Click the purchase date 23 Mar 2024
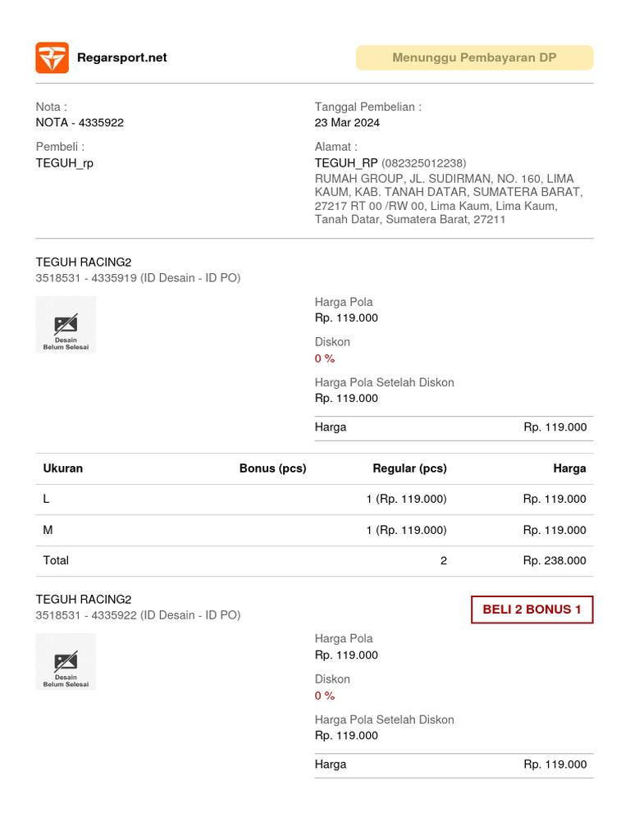Screen dimensions: 630x840 click(347, 123)
